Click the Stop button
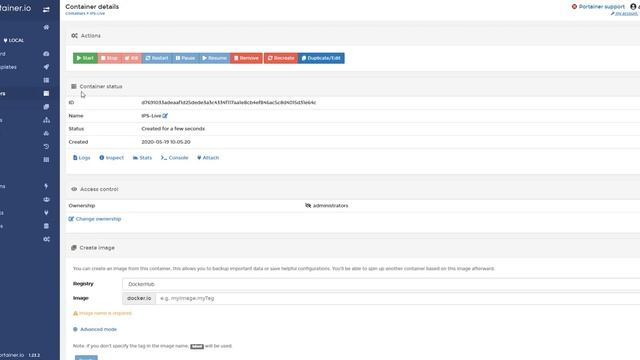Image resolution: width=640 pixels, height=360 pixels. (109, 58)
